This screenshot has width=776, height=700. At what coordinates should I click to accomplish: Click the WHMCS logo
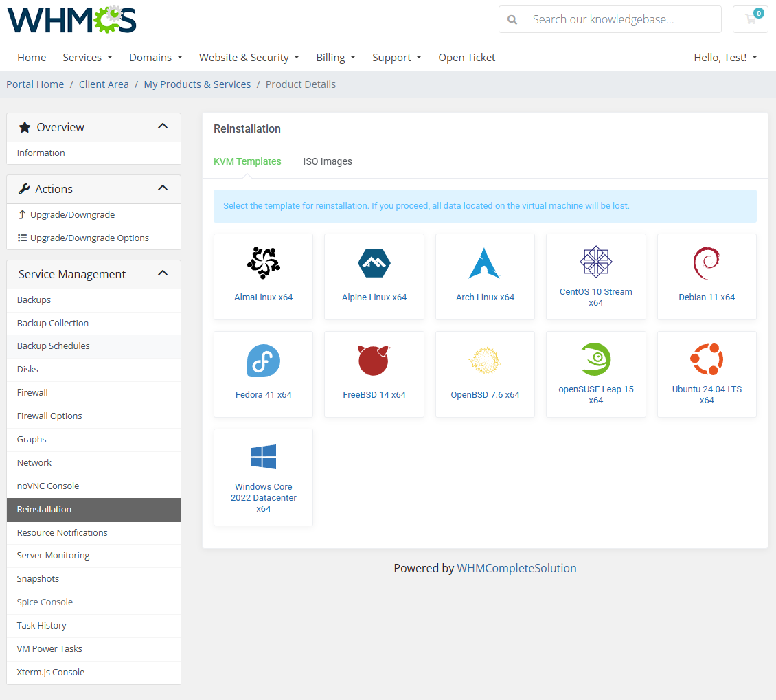point(71,20)
